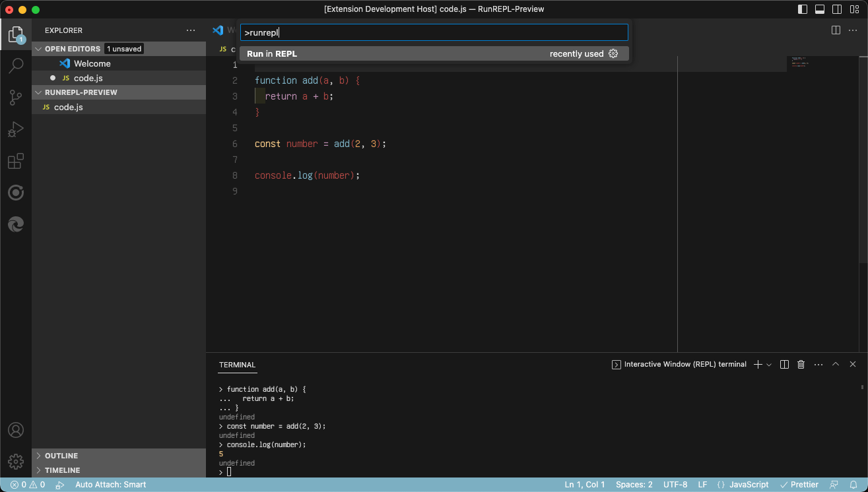Maximize the terminal panel size
This screenshot has height=492, width=868.
[836, 364]
